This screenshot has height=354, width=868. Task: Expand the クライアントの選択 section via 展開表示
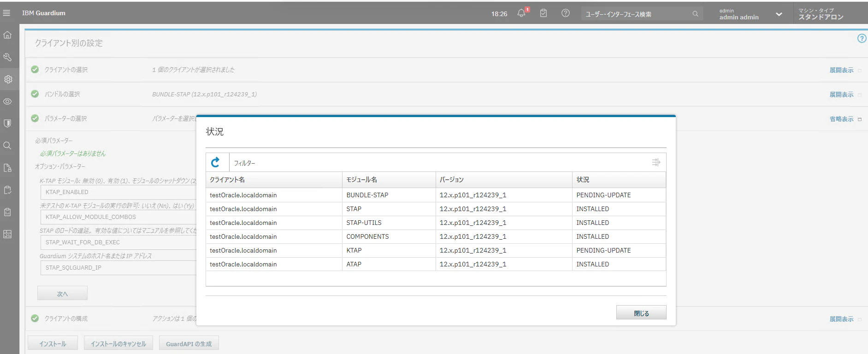[x=841, y=70]
